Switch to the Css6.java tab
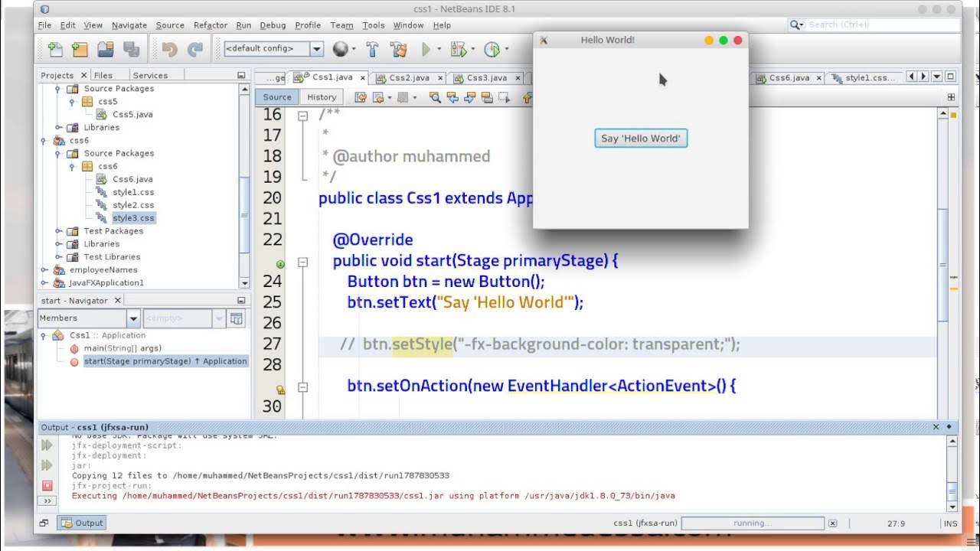The image size is (980, 551). click(x=789, y=78)
